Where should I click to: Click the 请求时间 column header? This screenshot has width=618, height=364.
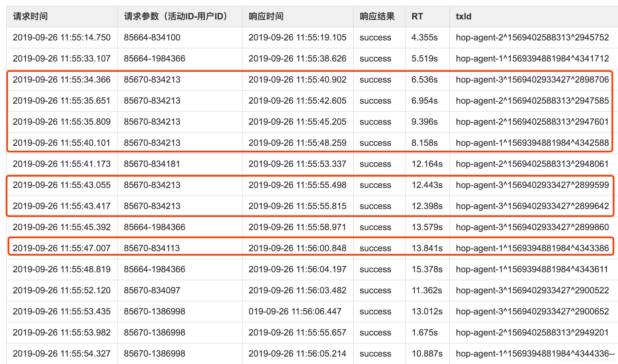30,17
